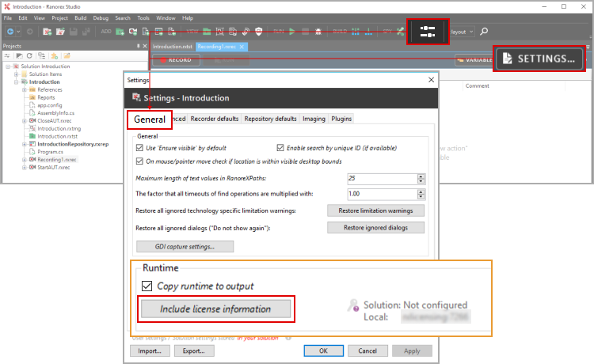Click the add repository icon in toolbar
This screenshot has width=594, height=364.
point(158,32)
